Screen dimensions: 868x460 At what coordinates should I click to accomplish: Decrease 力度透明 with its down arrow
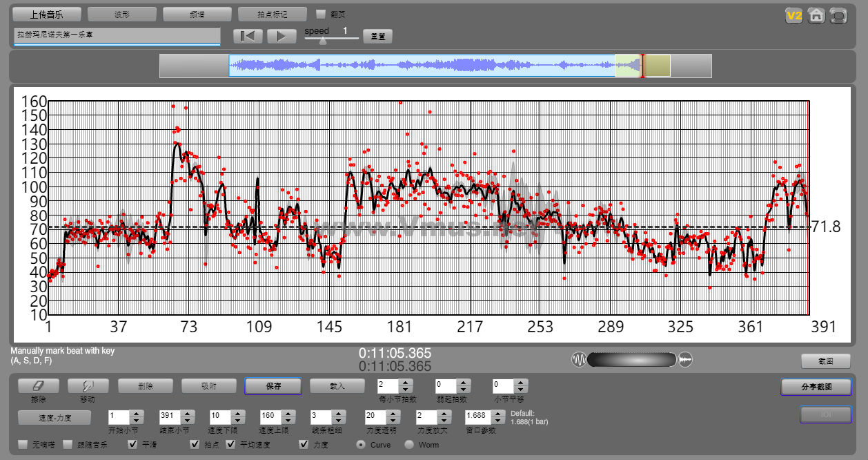pos(393,421)
